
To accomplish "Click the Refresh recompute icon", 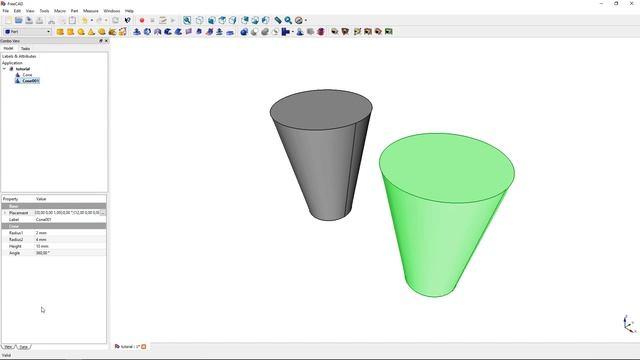I will 116,20.
